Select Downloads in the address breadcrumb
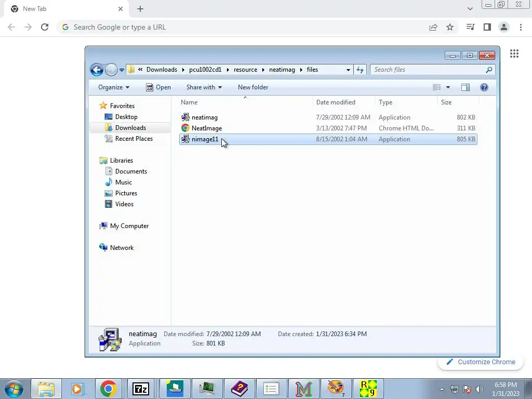Screen dimensions: 532x399 coord(162,70)
